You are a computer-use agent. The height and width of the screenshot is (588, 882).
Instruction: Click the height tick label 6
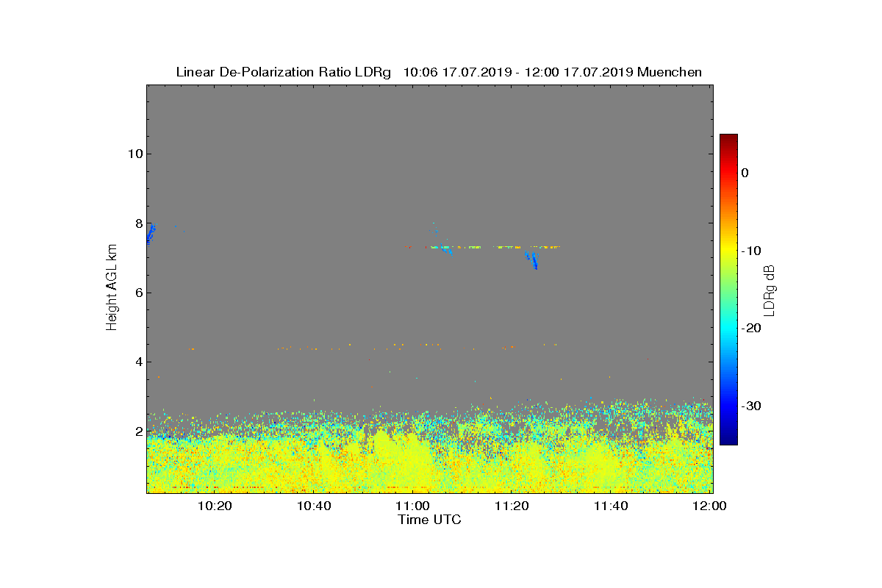point(138,293)
